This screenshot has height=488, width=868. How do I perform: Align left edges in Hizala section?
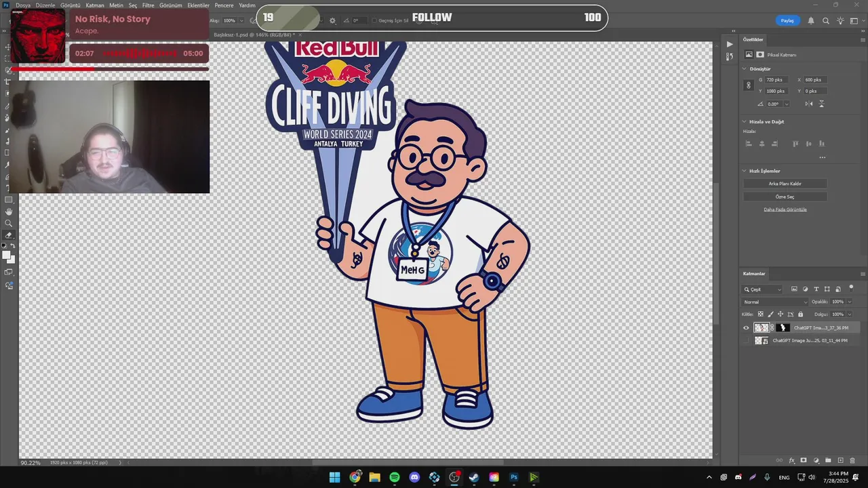[x=749, y=144]
